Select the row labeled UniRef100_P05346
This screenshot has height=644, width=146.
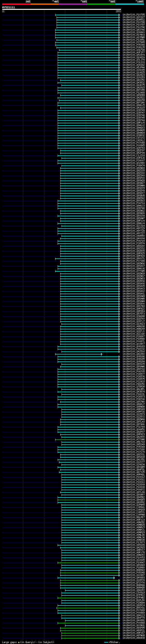click(134, 45)
